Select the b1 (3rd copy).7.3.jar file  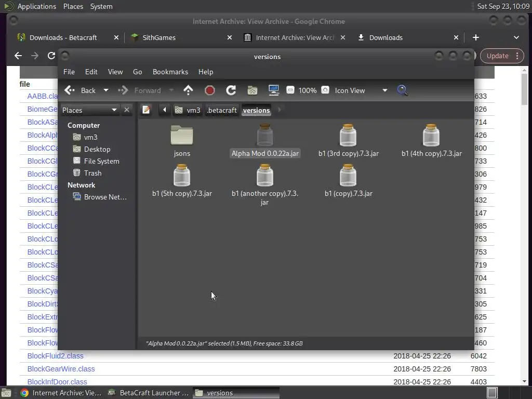349,141
